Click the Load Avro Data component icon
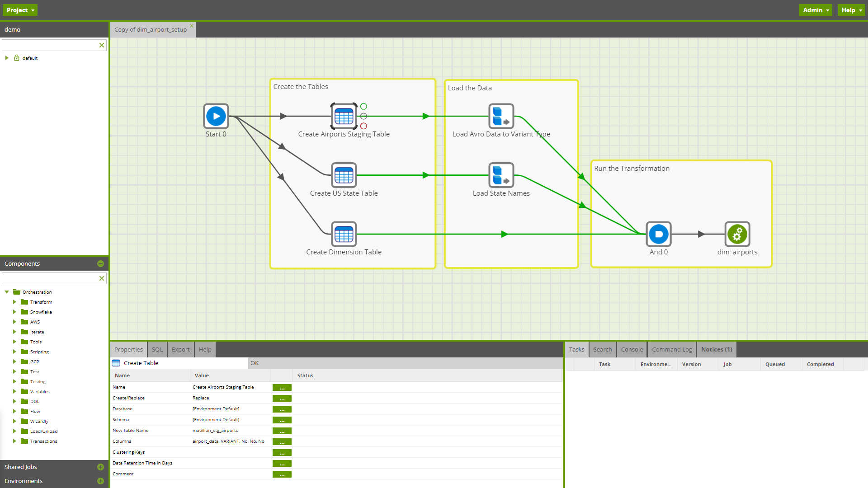 pyautogui.click(x=501, y=117)
